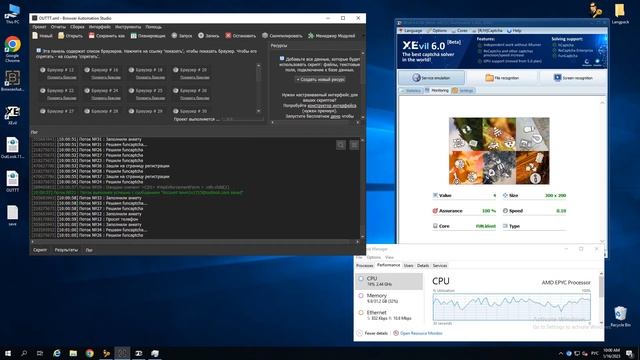640x360 pixels.
Task: Switch to the Результаты bottom tab
Action: (x=66, y=250)
